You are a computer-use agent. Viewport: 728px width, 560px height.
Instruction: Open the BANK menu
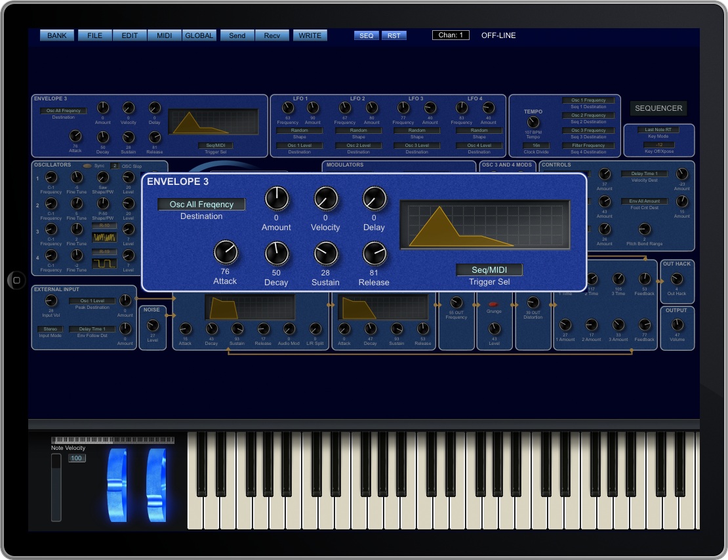click(56, 35)
